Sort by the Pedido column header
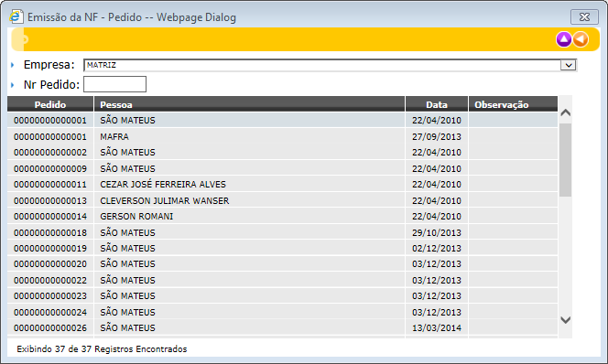608x364 pixels. pos(50,104)
